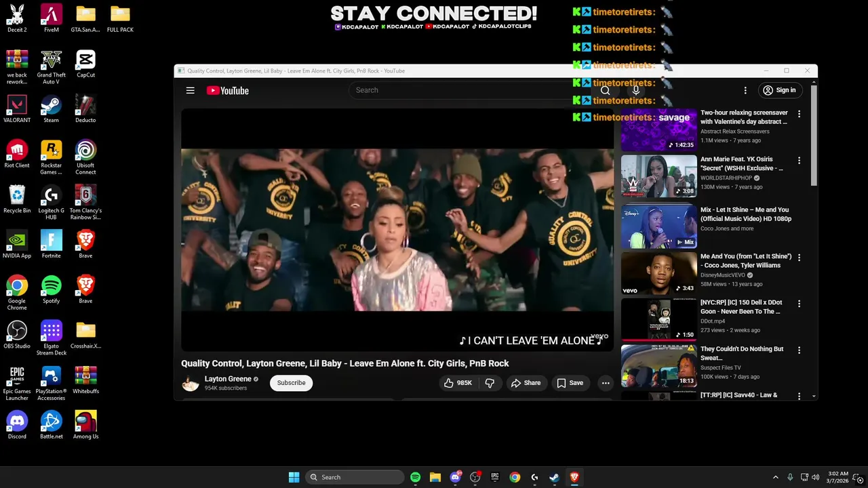Click the Suspect Files TV channel name
868x488 pixels.
720,368
